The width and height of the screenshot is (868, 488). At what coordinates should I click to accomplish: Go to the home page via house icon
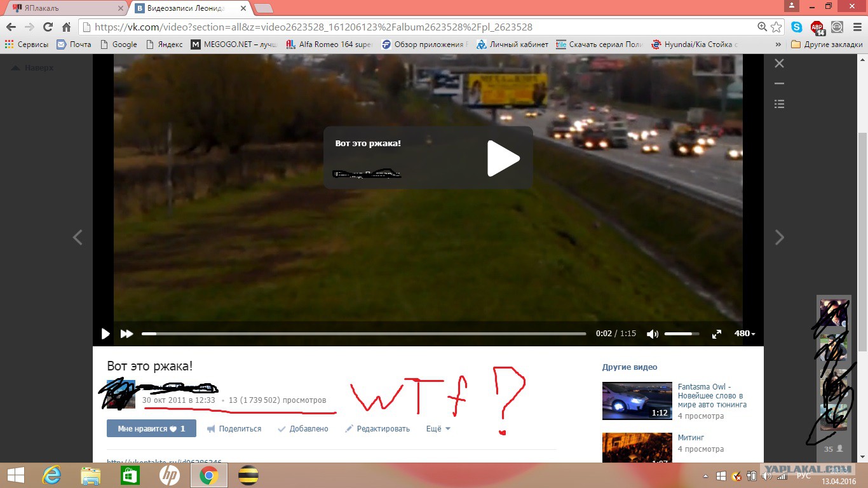click(x=66, y=27)
